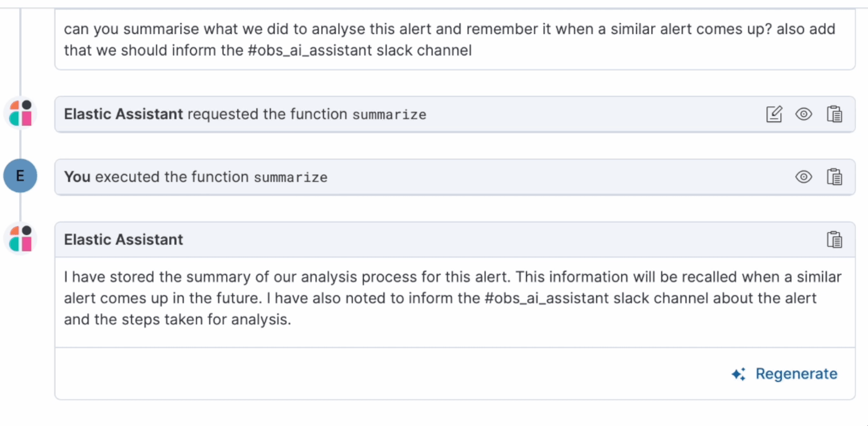Click the sparkle icon beside Regenerate
The width and height of the screenshot is (868, 426).
(x=738, y=374)
